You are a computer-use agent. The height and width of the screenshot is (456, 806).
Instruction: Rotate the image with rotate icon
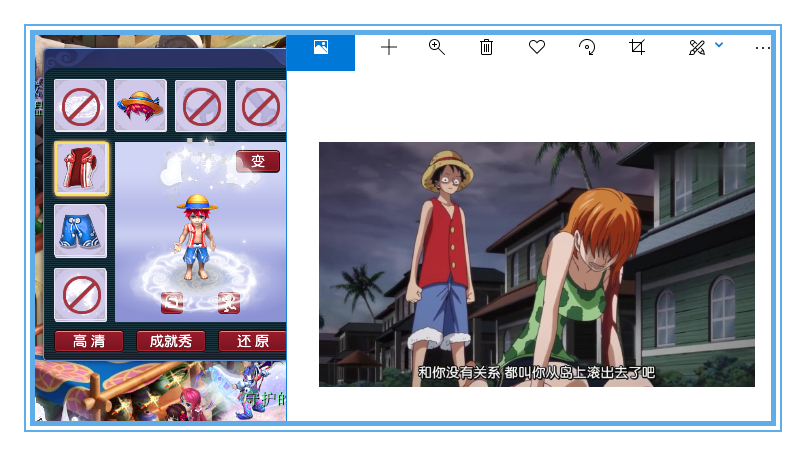click(587, 47)
